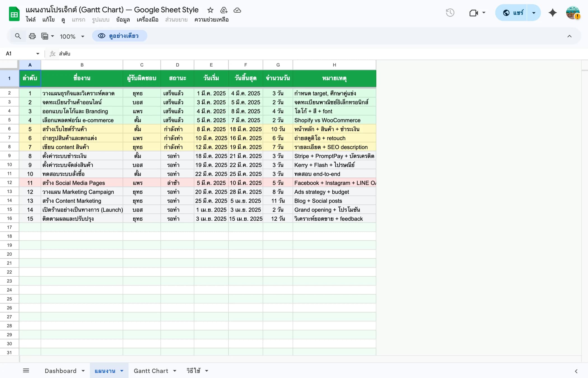The height and width of the screenshot is (378, 588).
Task: Select the search-in-menus magnifier icon
Action: point(18,36)
